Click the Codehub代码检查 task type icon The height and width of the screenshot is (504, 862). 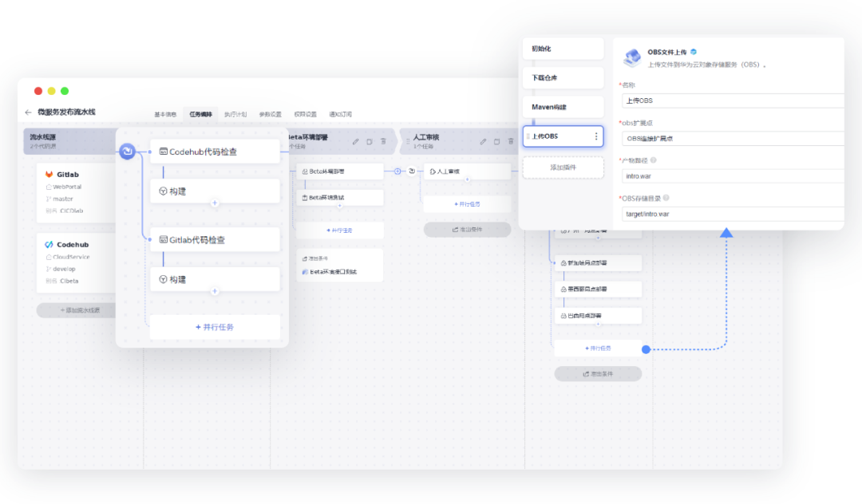point(164,152)
